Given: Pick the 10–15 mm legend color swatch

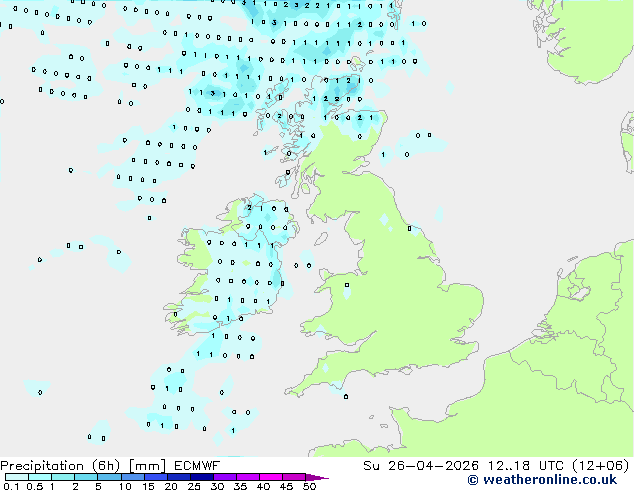Looking at the screenshot, I should (x=132, y=477).
